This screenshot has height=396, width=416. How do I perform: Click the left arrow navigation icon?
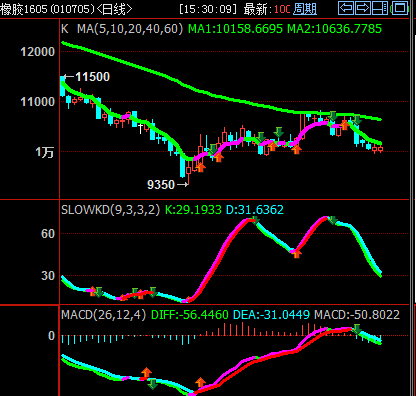pyautogui.click(x=346, y=8)
